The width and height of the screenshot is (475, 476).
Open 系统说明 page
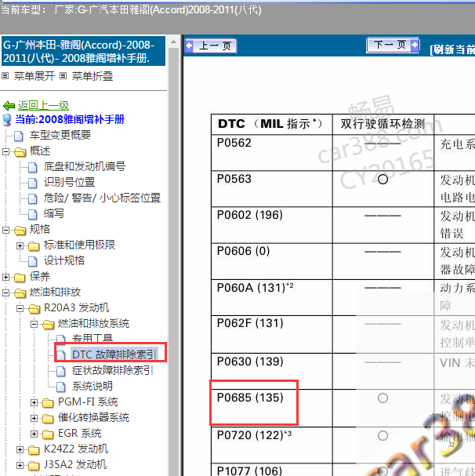92,386
